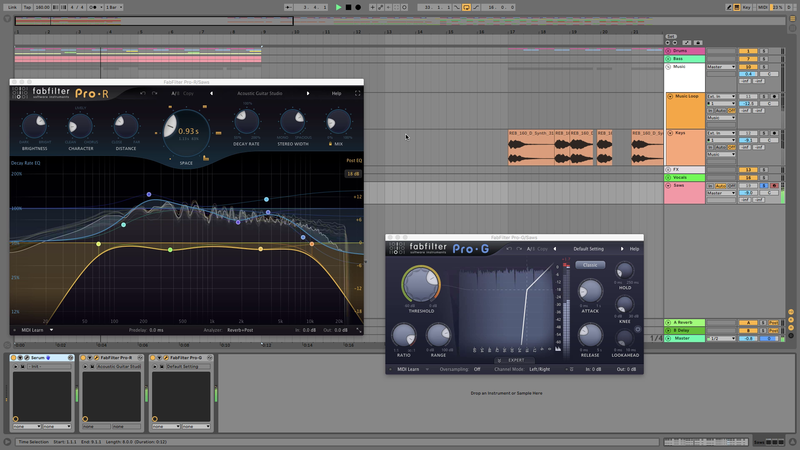Screen dimensions: 800x450
Task: Toggle the Follow playback button
Action: tap(289, 7)
